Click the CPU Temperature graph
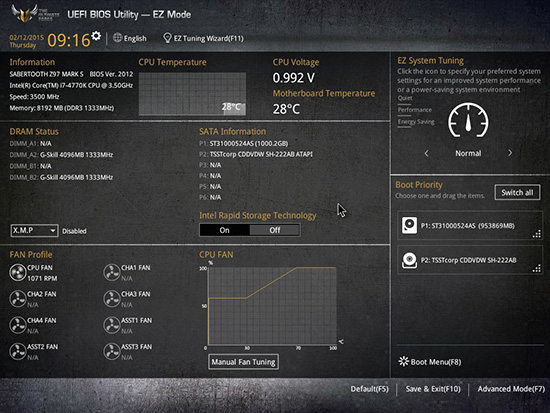The width and height of the screenshot is (550, 413). pos(192,94)
